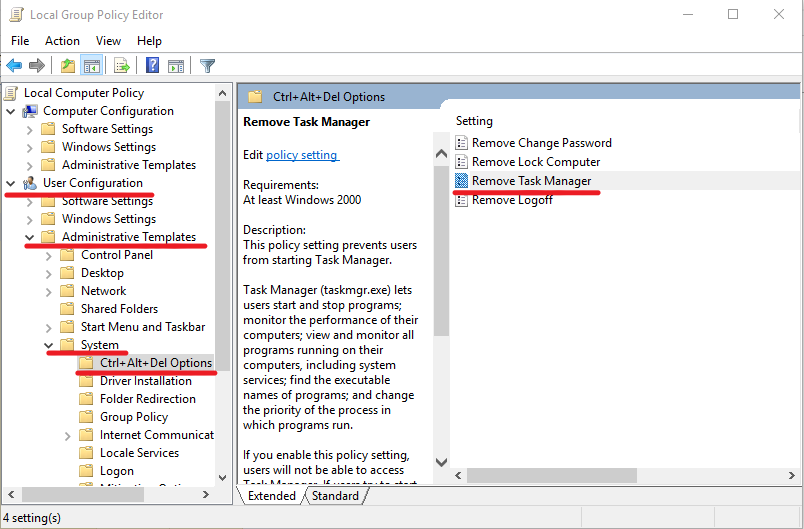
Task: Open the File menu
Action: [20, 40]
